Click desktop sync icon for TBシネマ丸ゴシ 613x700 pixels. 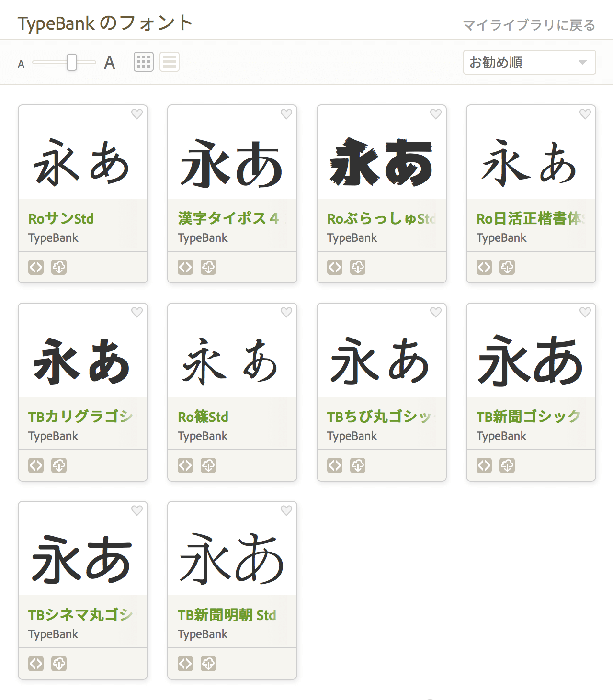point(59,664)
